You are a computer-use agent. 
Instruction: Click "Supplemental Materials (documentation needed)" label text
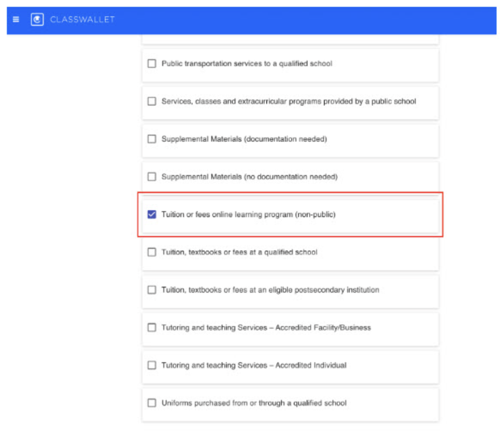244,139
